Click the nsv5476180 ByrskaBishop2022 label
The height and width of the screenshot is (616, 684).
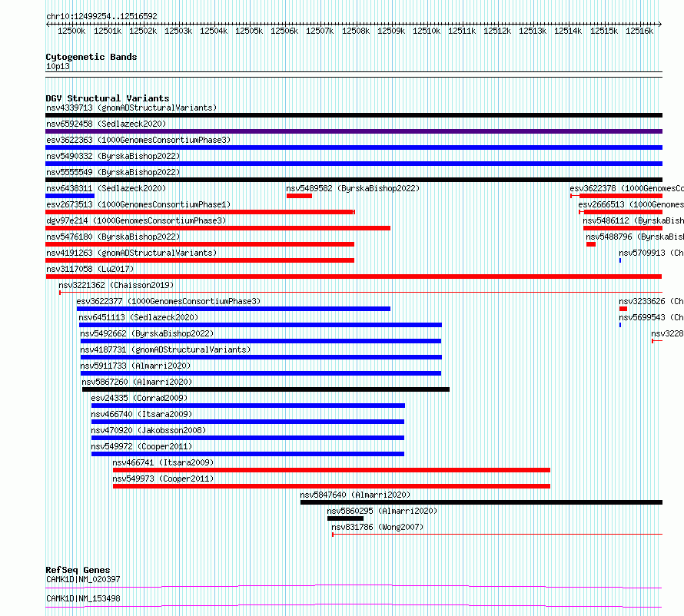pyautogui.click(x=113, y=237)
